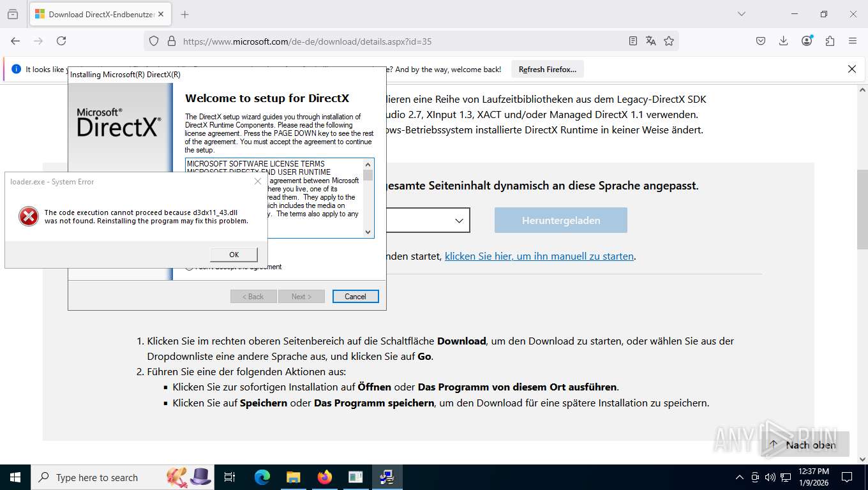Image resolution: width=868 pixels, height=490 pixels.
Task: Select "I don't accept the agreement" radio button
Action: (189, 267)
